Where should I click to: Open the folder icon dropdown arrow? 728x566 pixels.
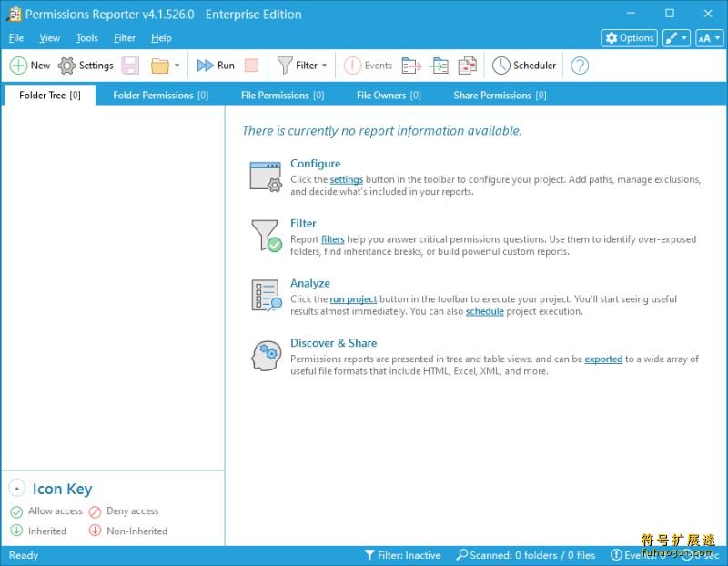(177, 66)
